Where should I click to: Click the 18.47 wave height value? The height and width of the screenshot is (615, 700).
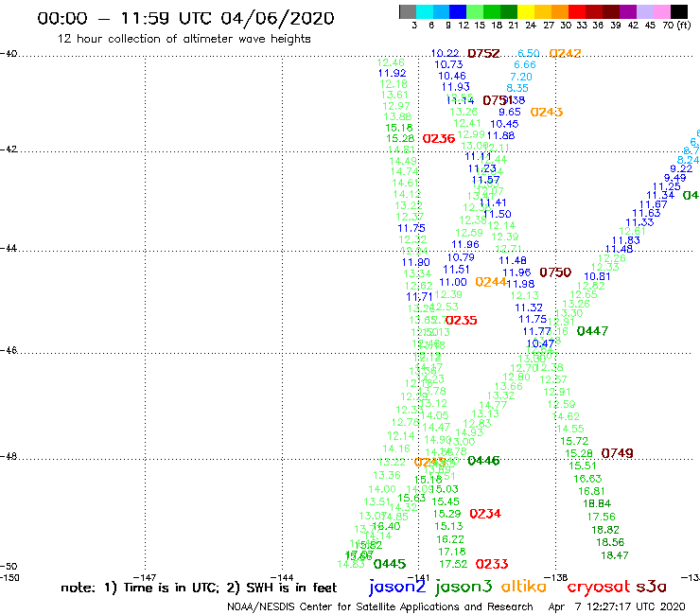coord(615,555)
